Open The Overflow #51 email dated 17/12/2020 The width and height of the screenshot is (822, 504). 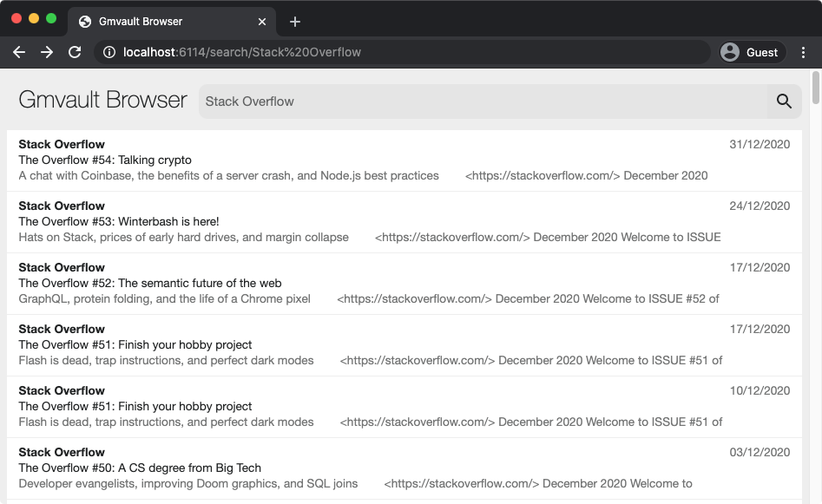[x=404, y=345]
